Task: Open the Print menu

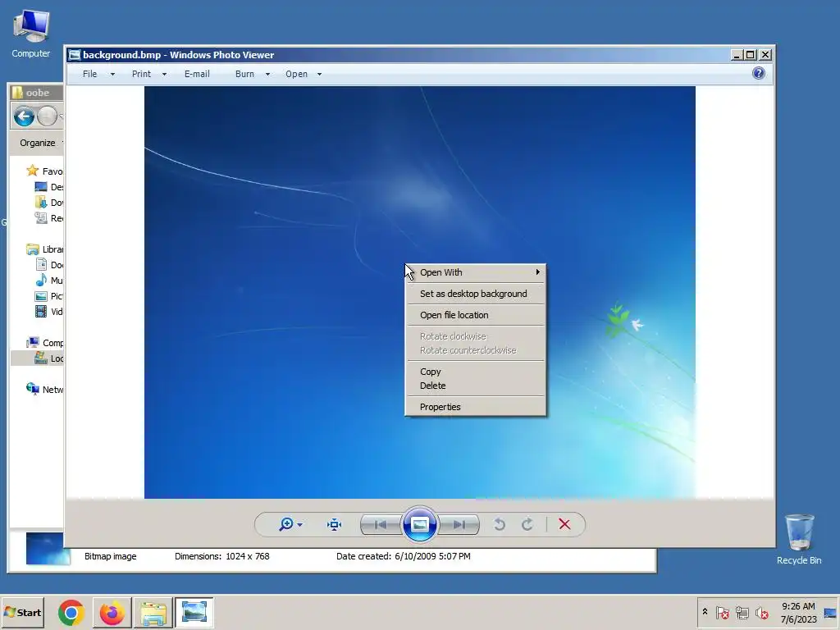Action: click(141, 74)
